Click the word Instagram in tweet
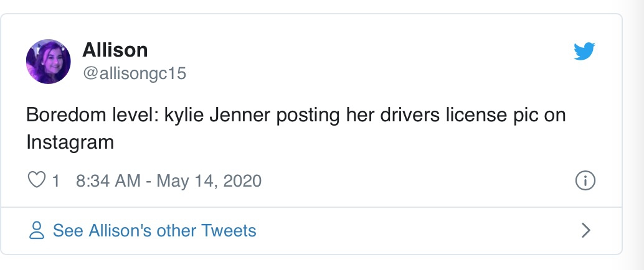Screen dimensions: 644x270 [70, 142]
